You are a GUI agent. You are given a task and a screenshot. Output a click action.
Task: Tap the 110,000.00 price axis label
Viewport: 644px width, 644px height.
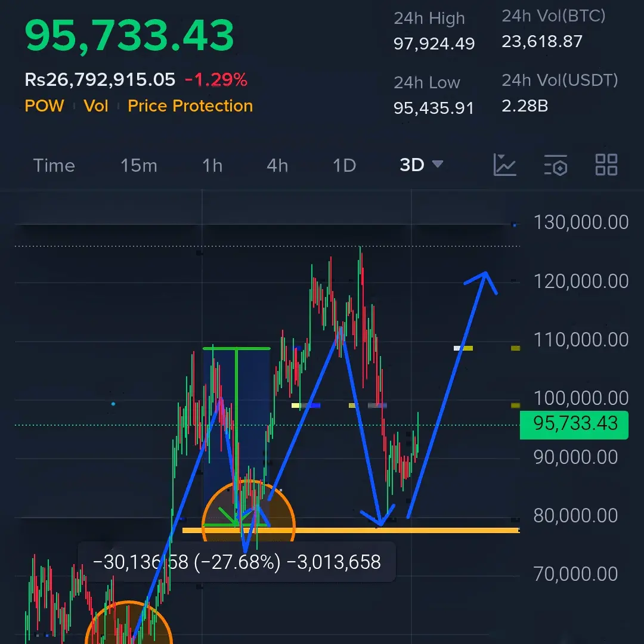(581, 340)
